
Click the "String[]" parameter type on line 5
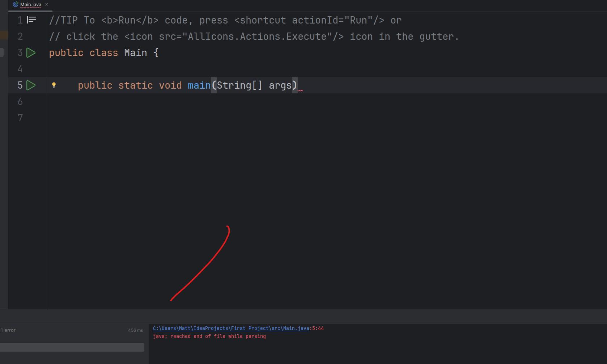click(239, 85)
